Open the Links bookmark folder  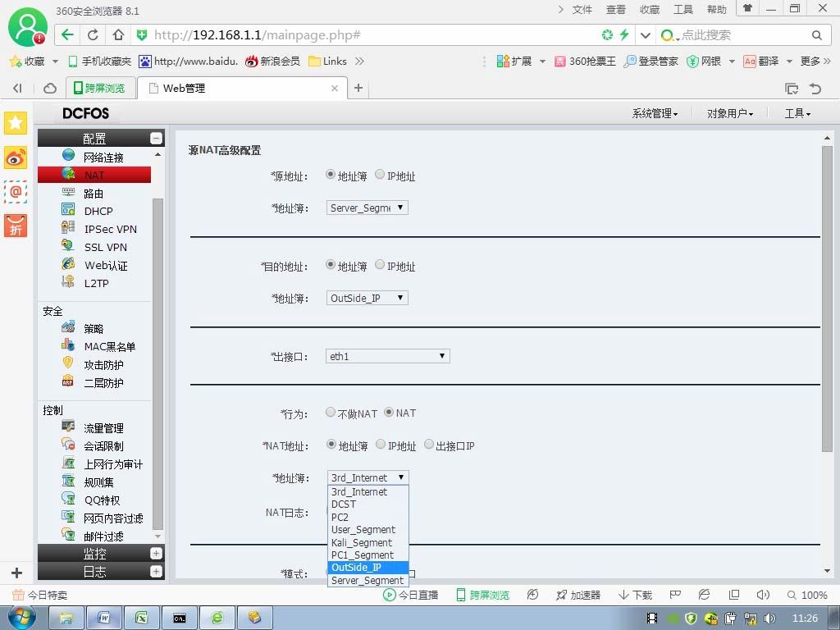[x=328, y=61]
